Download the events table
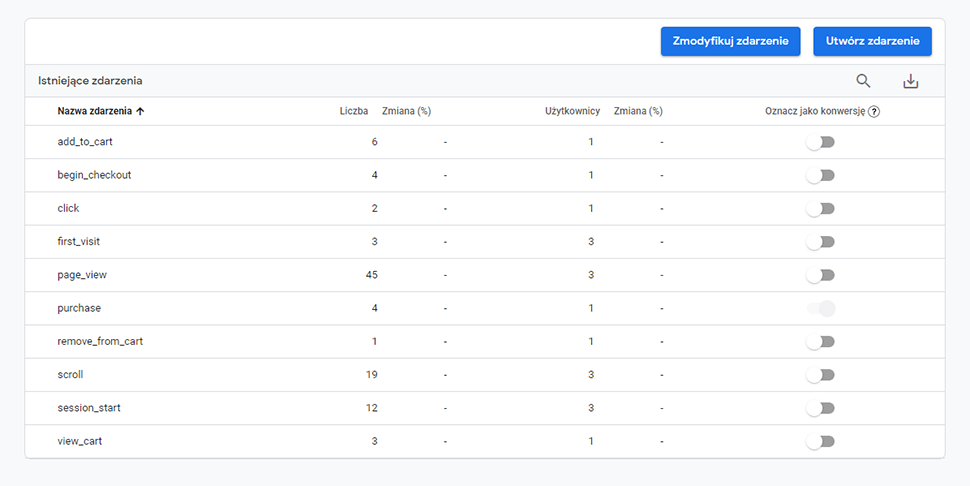 (x=911, y=81)
